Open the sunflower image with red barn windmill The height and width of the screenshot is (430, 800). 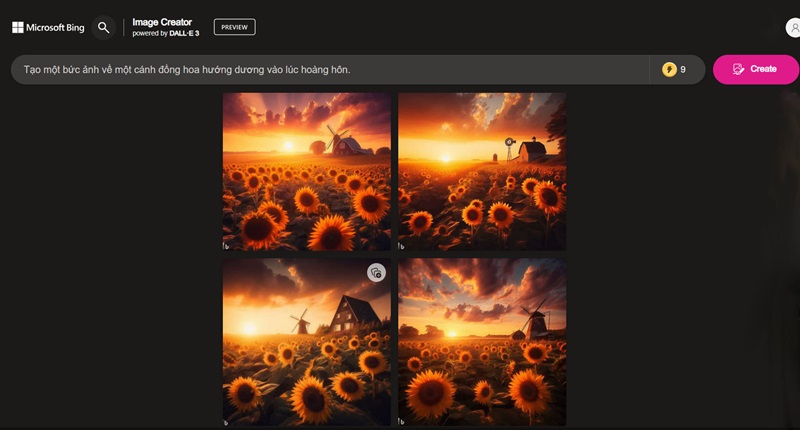click(x=307, y=171)
